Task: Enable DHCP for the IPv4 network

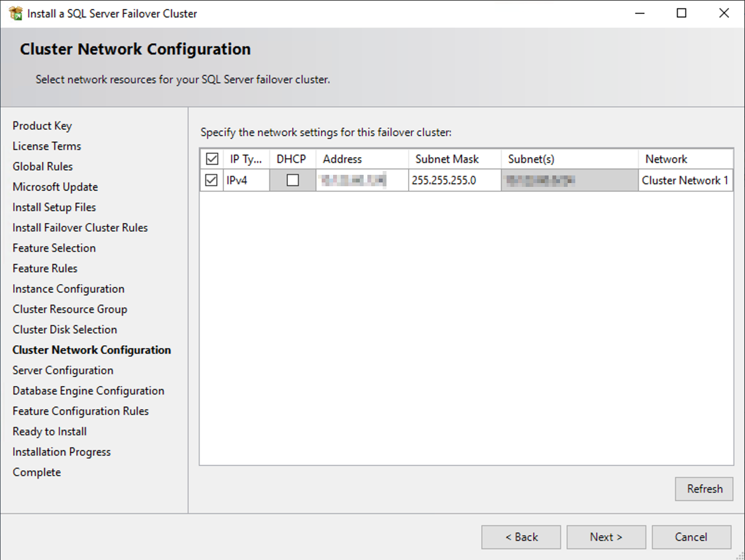Action: (x=292, y=181)
